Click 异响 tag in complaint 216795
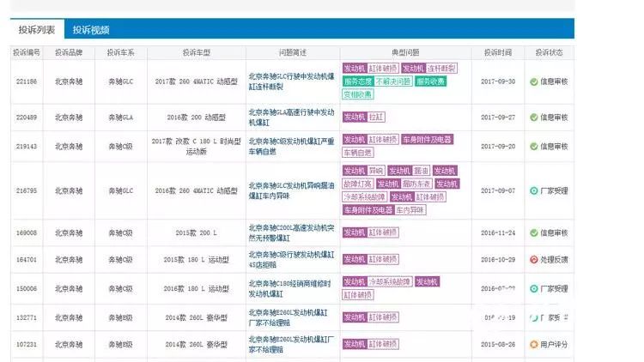Screen dimensions: 644x362 pyautogui.click(x=376, y=171)
